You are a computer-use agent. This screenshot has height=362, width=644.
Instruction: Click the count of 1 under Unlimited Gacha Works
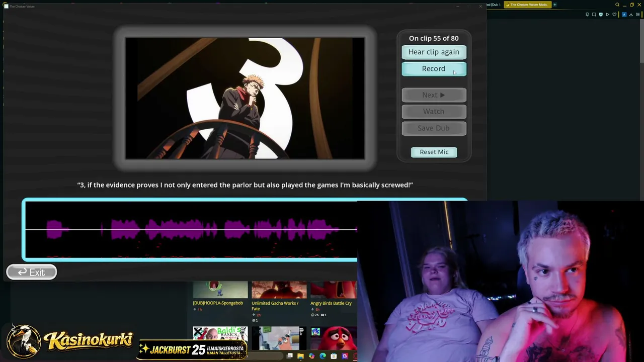click(255, 320)
